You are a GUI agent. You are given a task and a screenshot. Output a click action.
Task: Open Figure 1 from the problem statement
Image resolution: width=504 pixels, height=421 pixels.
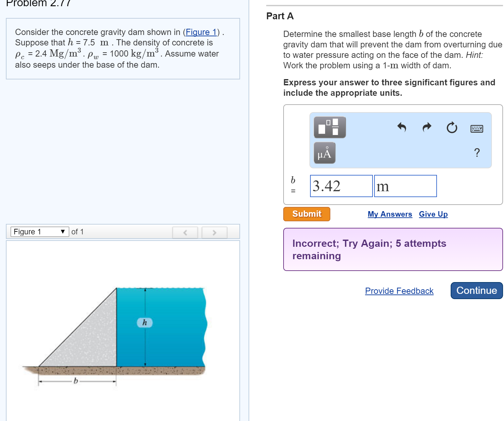tap(201, 32)
